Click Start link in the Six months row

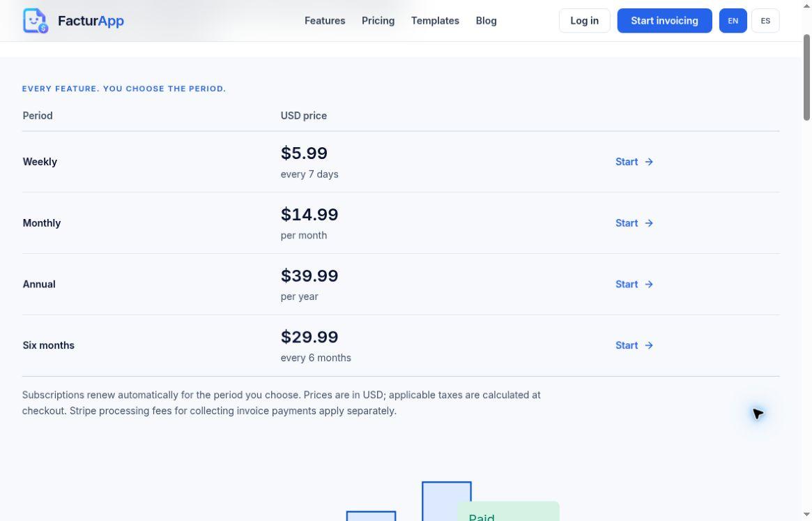(634, 345)
